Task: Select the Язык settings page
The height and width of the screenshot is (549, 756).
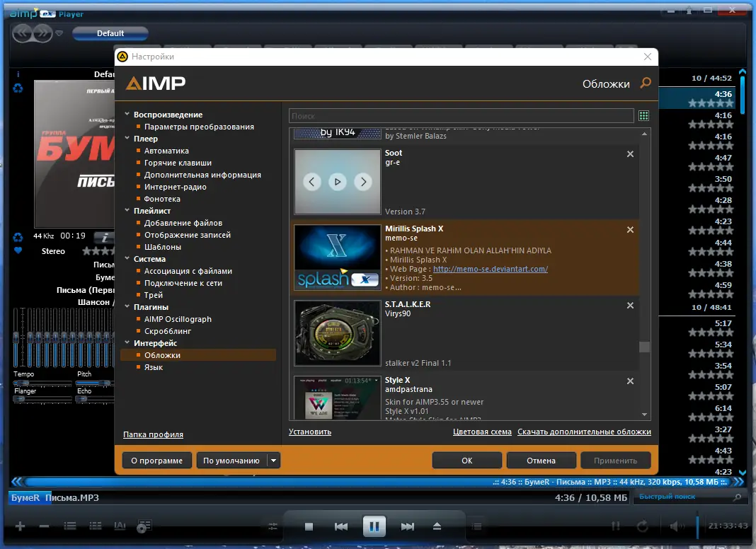Action: pos(154,367)
